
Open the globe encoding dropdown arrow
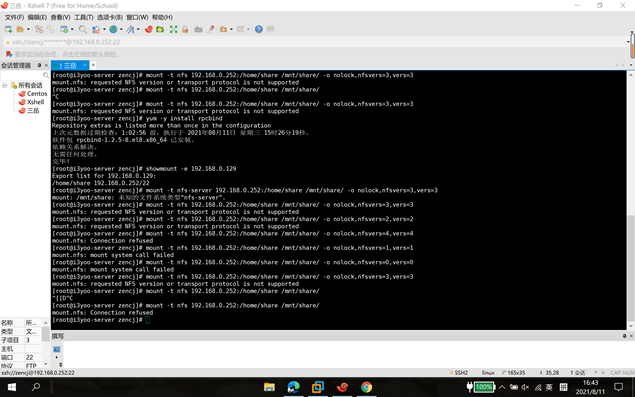pyautogui.click(x=121, y=29)
